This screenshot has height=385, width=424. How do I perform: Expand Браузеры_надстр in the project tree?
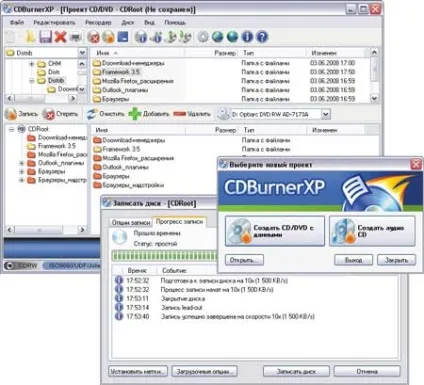click(x=21, y=180)
